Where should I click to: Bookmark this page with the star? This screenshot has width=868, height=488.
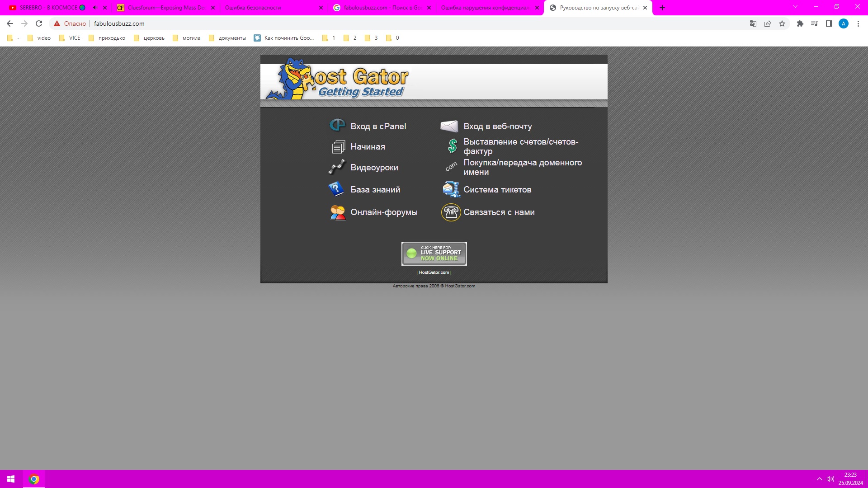click(x=782, y=23)
